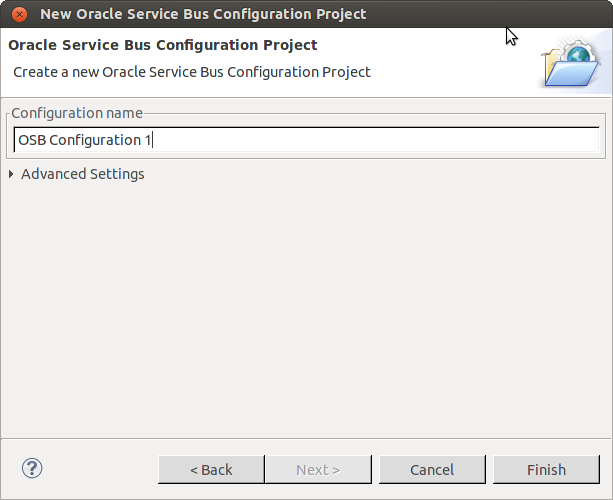The height and width of the screenshot is (500, 613).
Task: Click the Advanced Settings label
Action: [82, 174]
